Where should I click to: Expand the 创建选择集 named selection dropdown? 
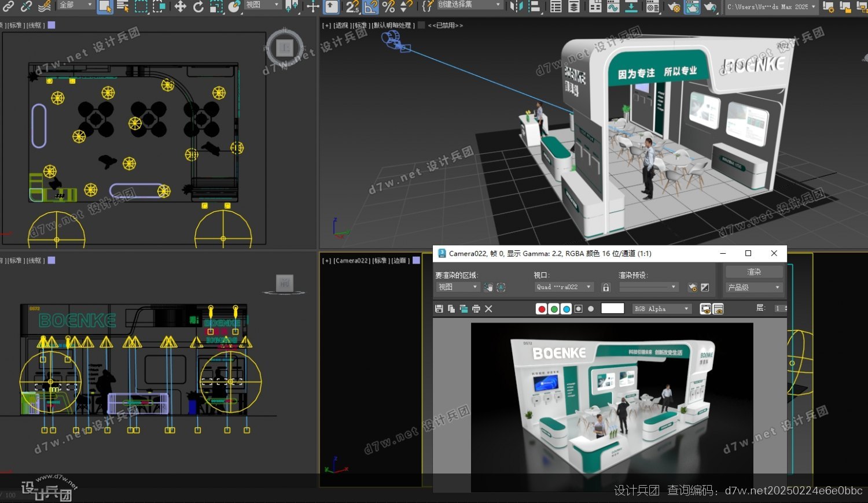469,5
